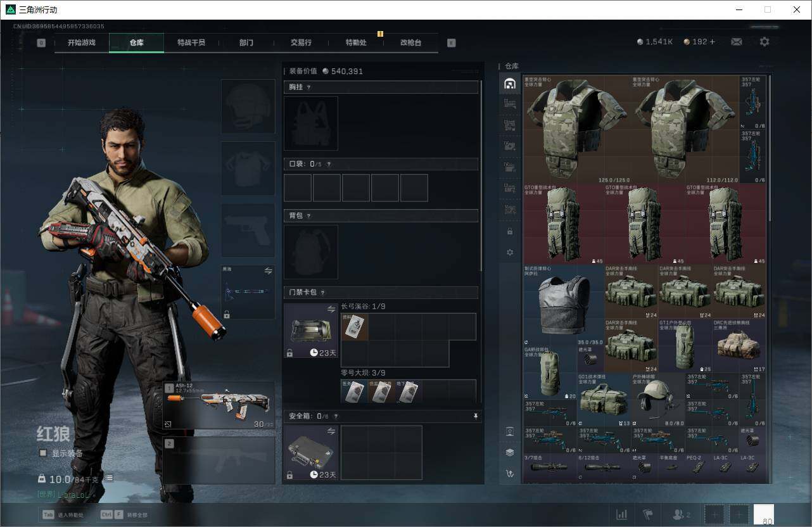
Task: Switch to the 特战干员 tab
Action: click(191, 42)
